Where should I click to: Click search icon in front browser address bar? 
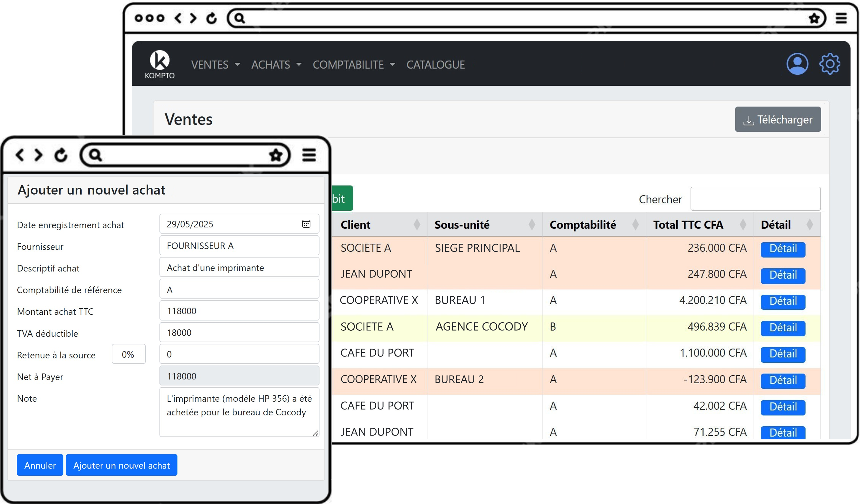95,155
